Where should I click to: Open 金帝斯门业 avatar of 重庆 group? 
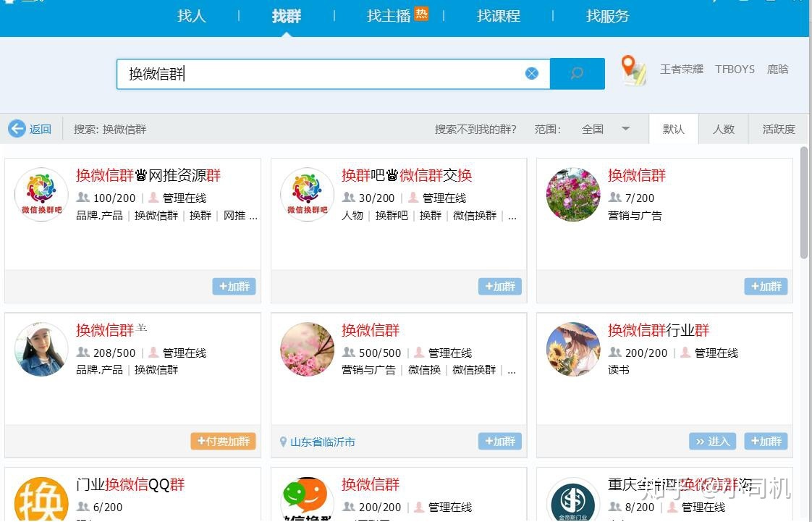point(572,500)
